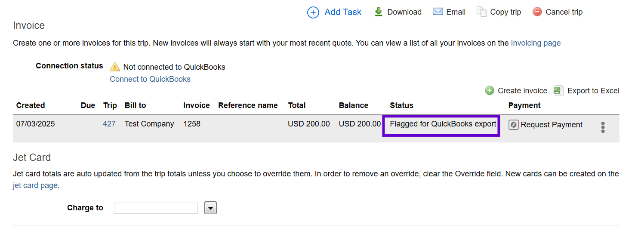Click the red Cancel trip icon

point(537,12)
